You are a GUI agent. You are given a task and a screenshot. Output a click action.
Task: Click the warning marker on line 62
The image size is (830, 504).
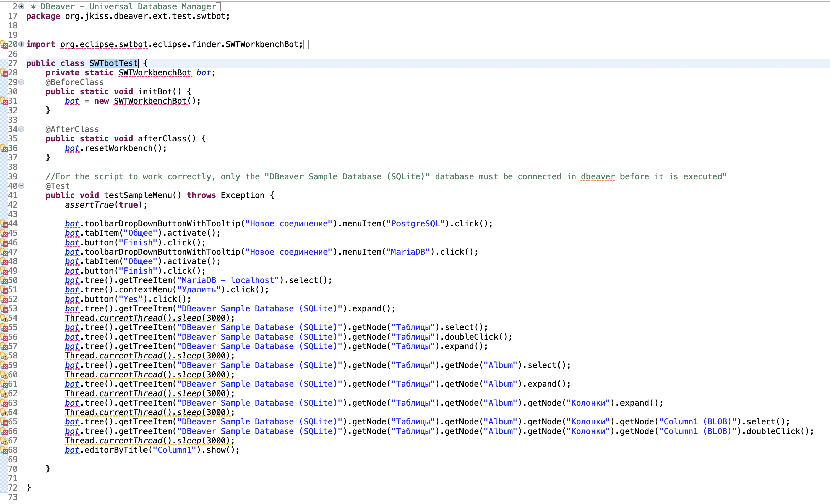[x=4, y=393]
